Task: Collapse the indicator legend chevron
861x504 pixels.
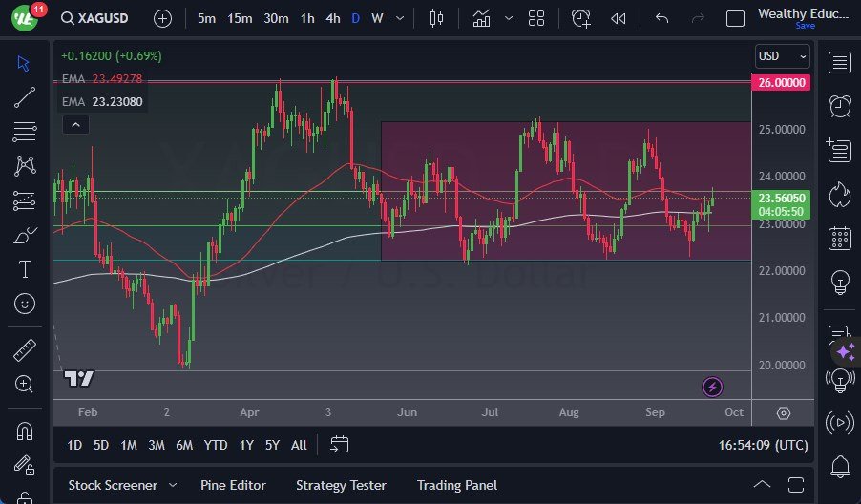Action: click(74, 124)
